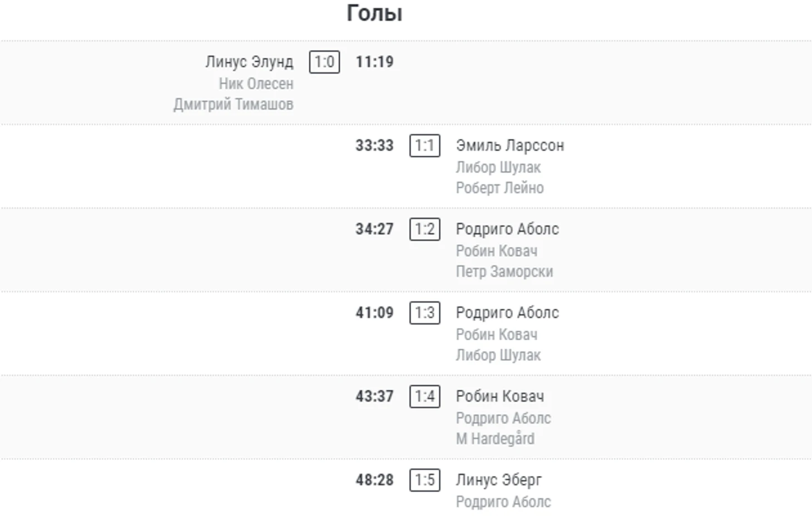Select the 1:1 score badge
812x521 pixels.
pos(424,146)
